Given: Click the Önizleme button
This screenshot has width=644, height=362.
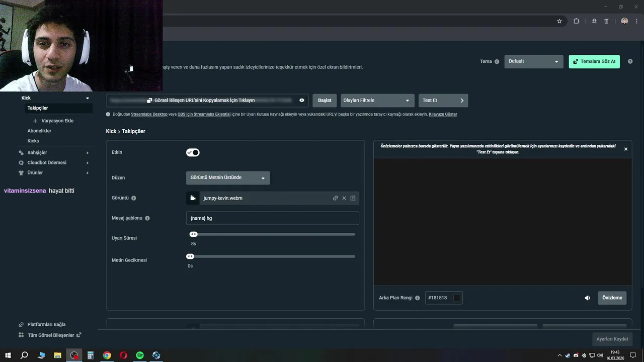Looking at the screenshot, I should (x=612, y=298).
